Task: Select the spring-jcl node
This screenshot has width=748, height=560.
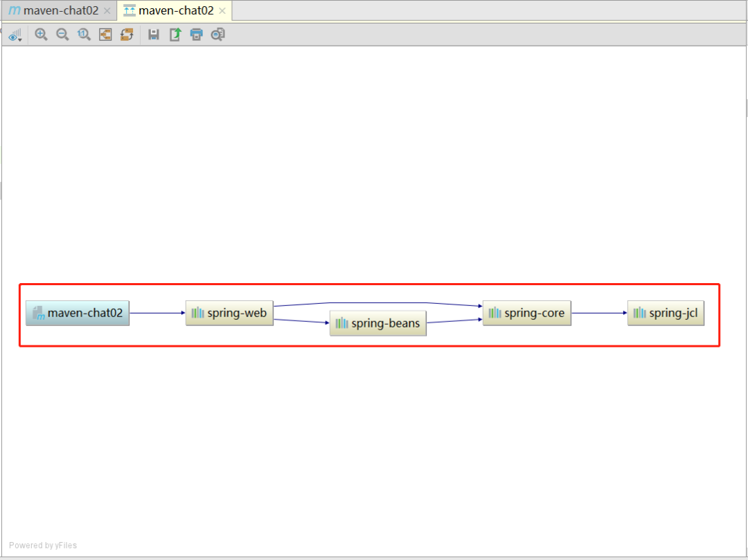Action: (666, 313)
